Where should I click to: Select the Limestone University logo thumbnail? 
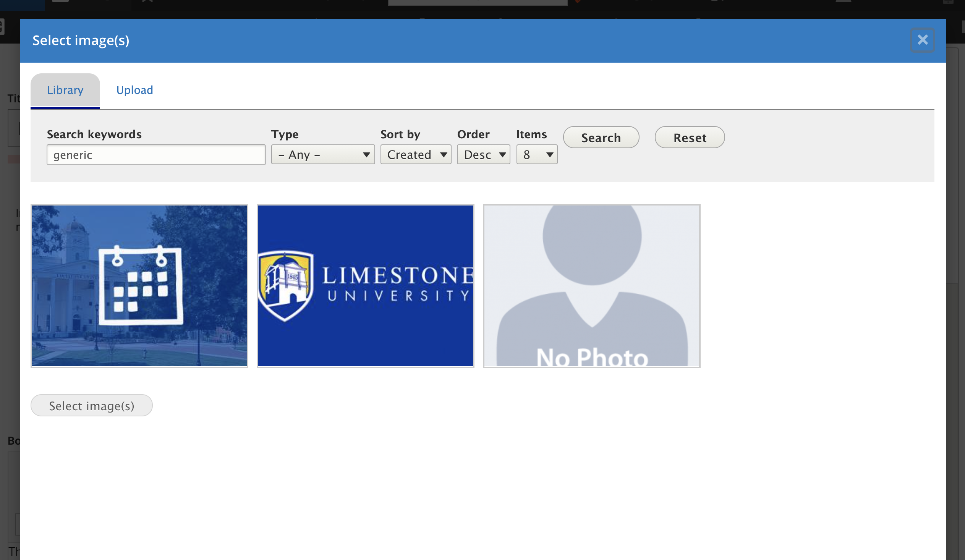pyautogui.click(x=365, y=286)
